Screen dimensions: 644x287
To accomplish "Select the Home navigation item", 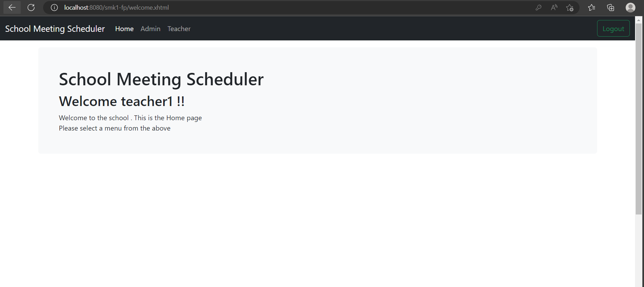I will [124, 29].
